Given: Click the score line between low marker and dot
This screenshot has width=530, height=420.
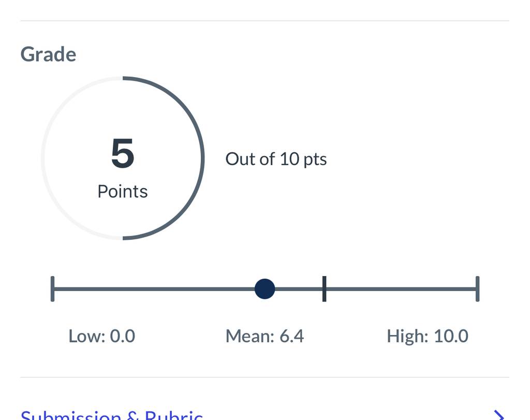Looking at the screenshot, I should pyautogui.click(x=154, y=289).
